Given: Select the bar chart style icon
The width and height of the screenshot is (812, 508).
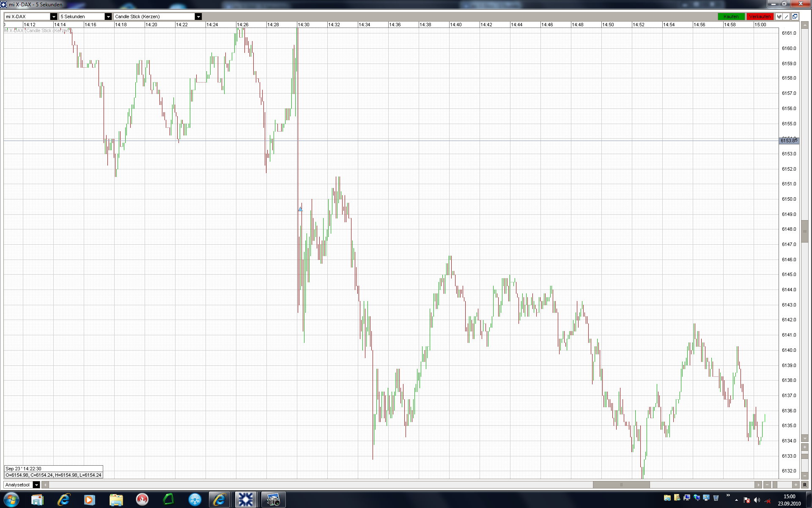Looking at the screenshot, I should click(779, 17).
